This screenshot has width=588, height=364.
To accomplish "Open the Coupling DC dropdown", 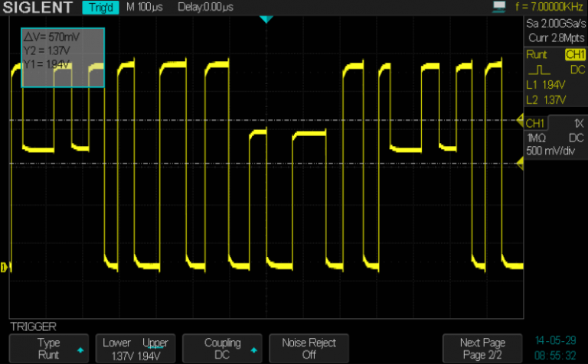I will click(x=222, y=349).
